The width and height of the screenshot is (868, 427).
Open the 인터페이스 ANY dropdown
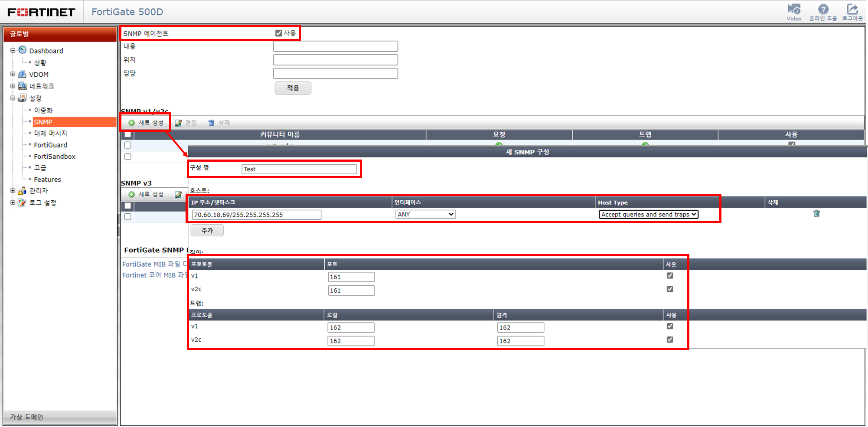click(425, 214)
